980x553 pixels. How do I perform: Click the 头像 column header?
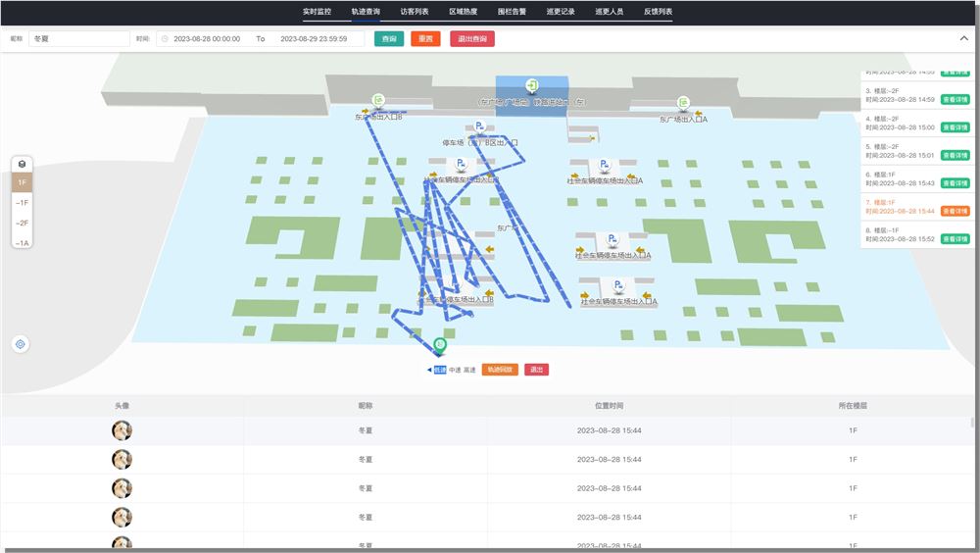click(x=122, y=405)
